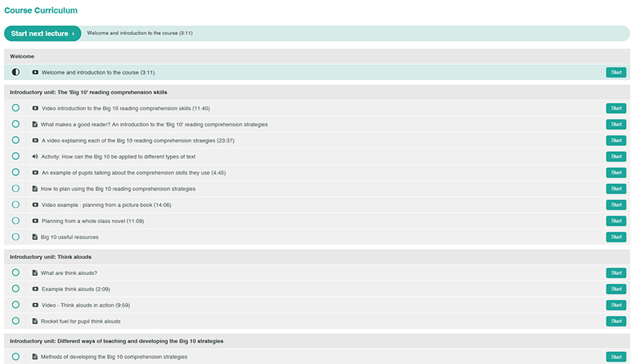Click the Start next lecture button
This screenshot has height=364, width=640.
tap(42, 34)
